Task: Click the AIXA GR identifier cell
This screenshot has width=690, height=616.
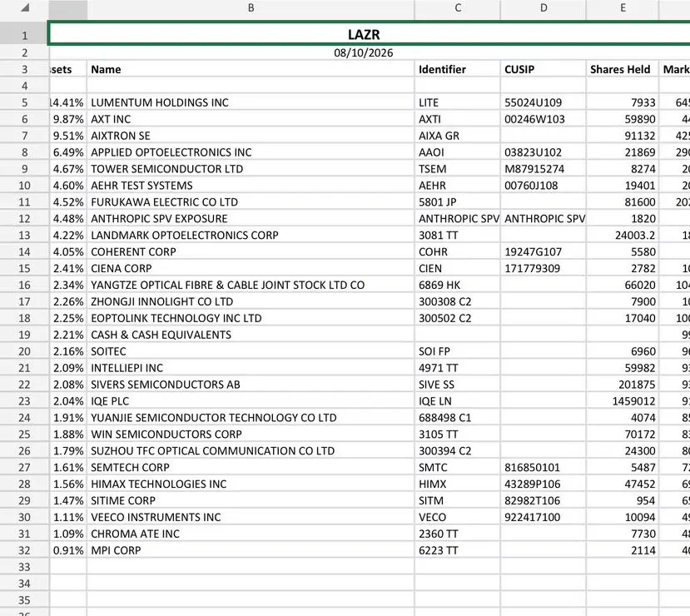Action: pos(457,136)
